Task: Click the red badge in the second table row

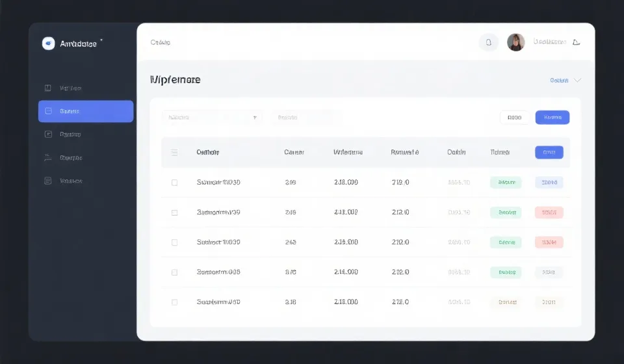Action: (x=549, y=213)
